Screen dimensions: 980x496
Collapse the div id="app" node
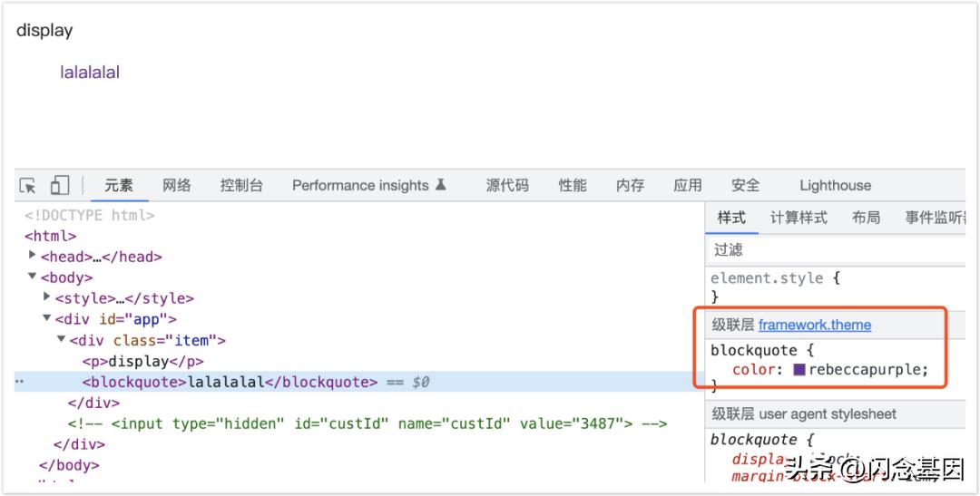point(46,318)
